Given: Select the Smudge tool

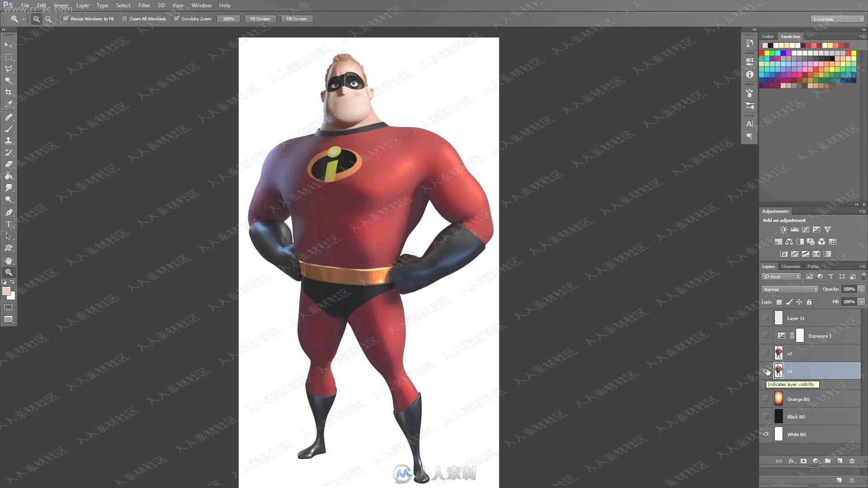Looking at the screenshot, I should pyautogui.click(x=9, y=188).
